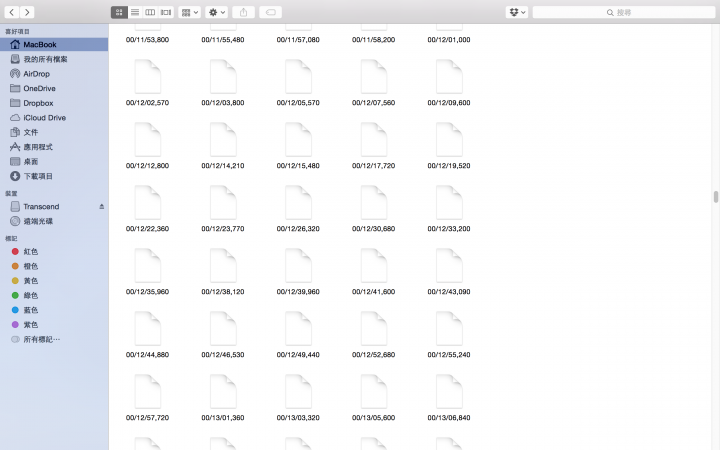Filter by the blue tag 藍色
The image size is (720, 450).
coord(54,310)
